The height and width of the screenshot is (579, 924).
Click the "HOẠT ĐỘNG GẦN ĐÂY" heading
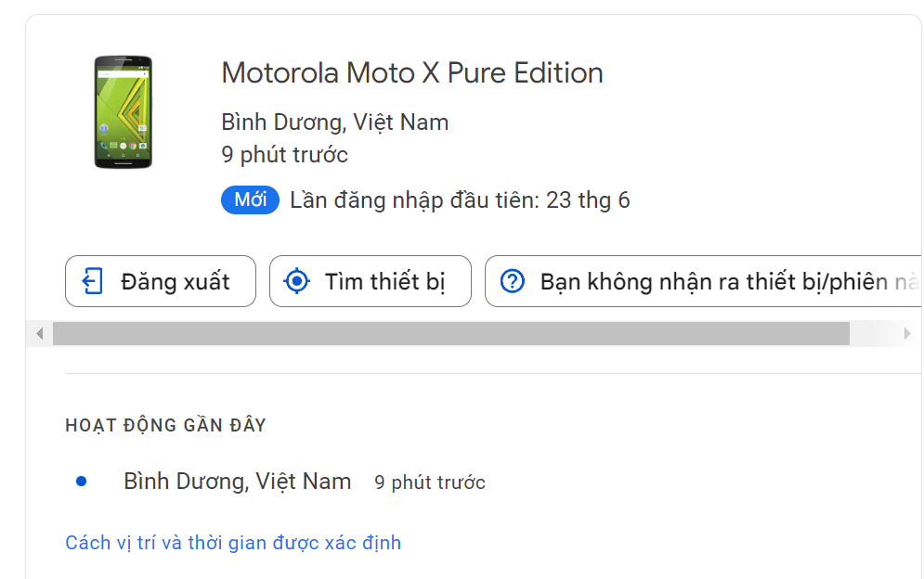point(165,426)
